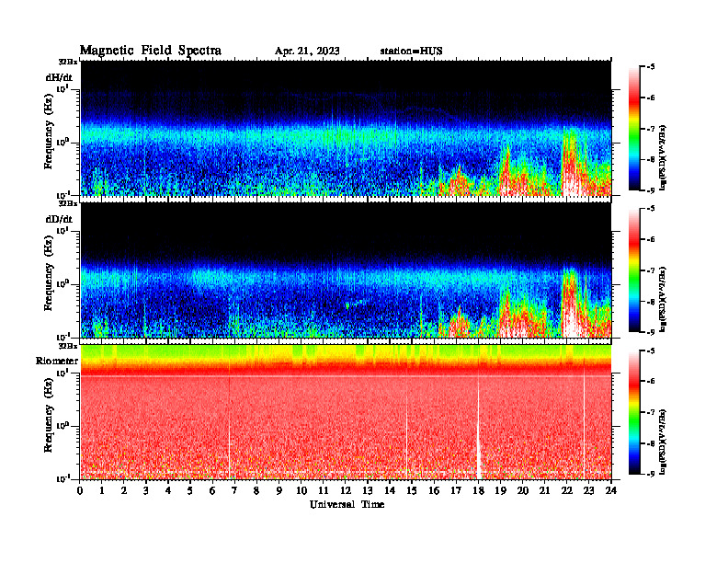Click the hour "7" tick label
The width and height of the screenshot is (728, 563).
(x=235, y=490)
